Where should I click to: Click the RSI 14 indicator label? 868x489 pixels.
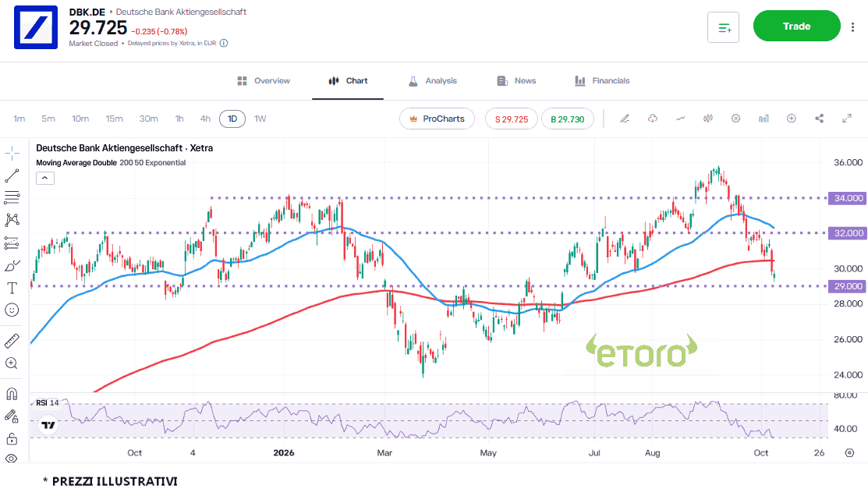tap(47, 402)
